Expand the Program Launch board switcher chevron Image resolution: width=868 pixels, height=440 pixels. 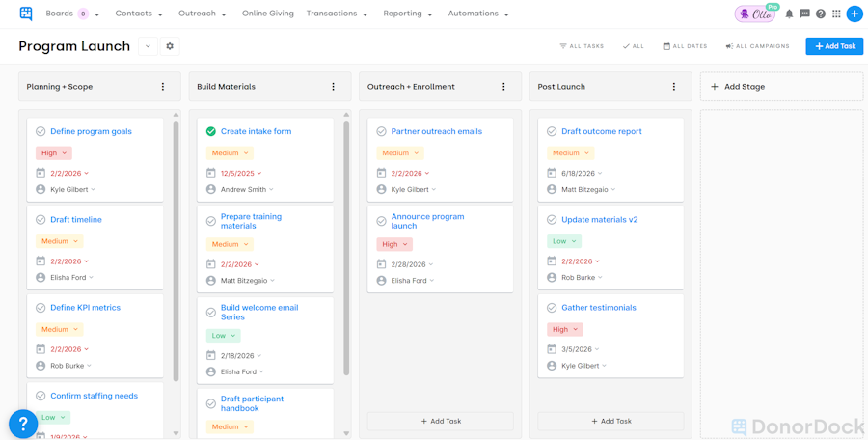point(148,46)
